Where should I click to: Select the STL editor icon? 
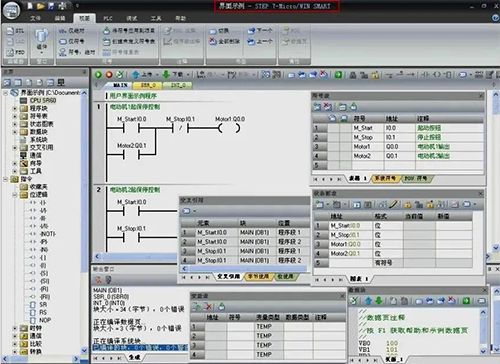click(15, 31)
